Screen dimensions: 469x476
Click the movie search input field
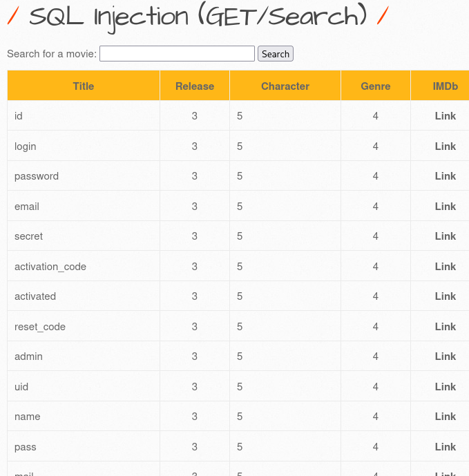177,54
